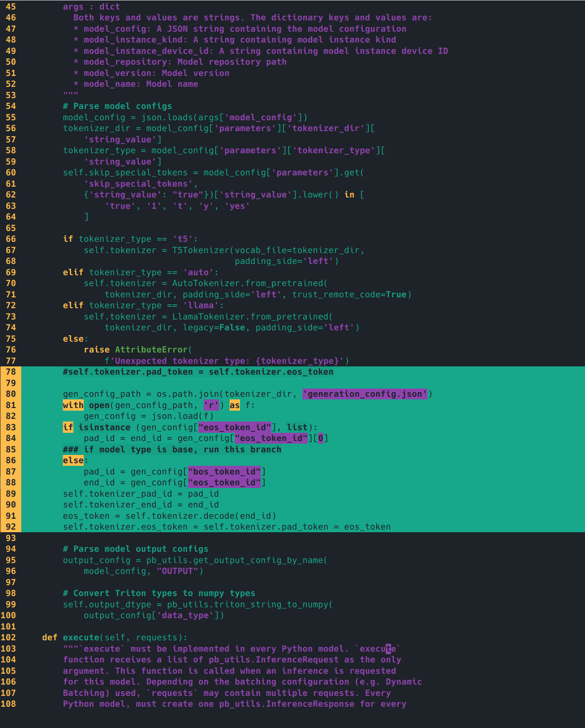Click the commented-out pad_token assignment line
The height and width of the screenshot is (728, 585).
198,372
